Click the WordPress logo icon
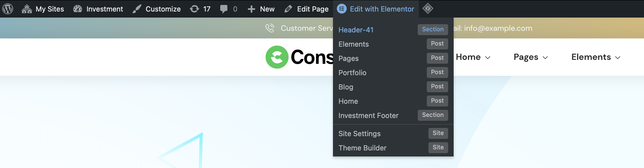The width and height of the screenshot is (644, 168). pos(8,9)
